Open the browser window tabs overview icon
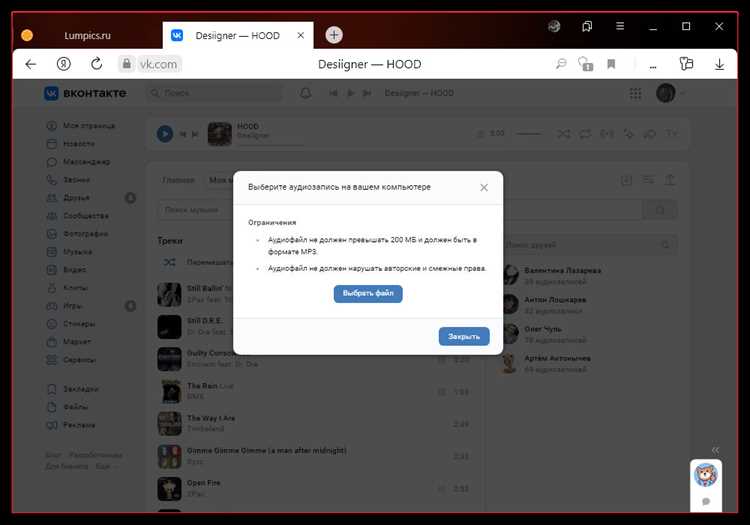Viewport: 750px width, 525px height. click(587, 26)
